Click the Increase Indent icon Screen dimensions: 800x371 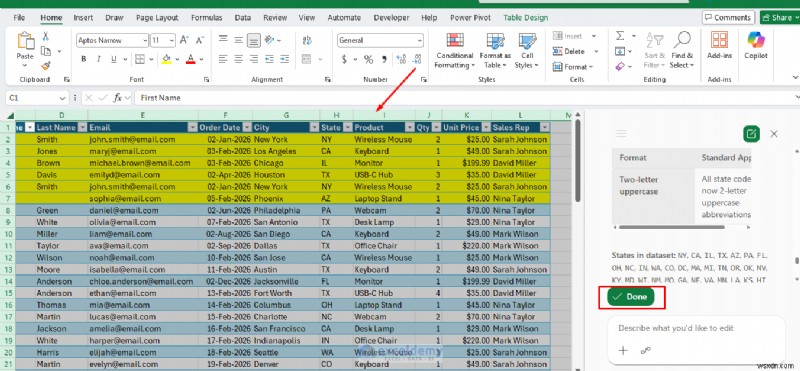pos(285,59)
